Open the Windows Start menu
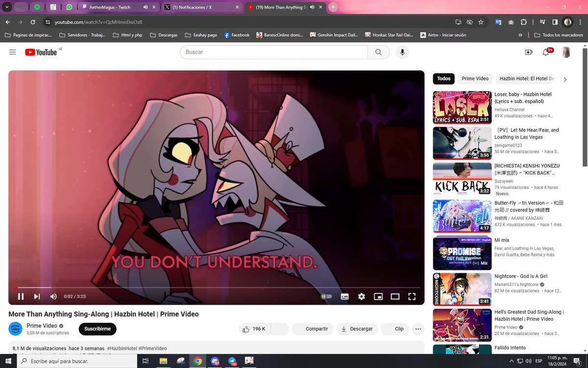The height and width of the screenshot is (368, 588). pos(8,361)
